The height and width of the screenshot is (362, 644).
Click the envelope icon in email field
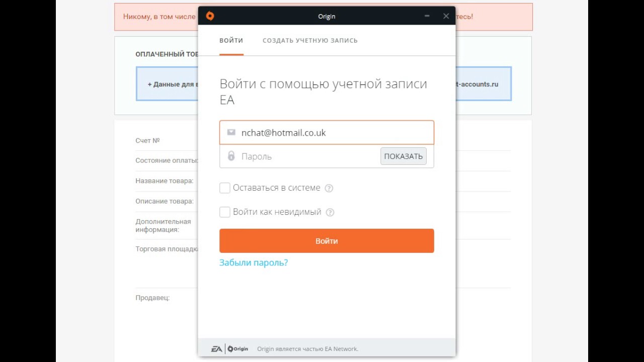[231, 133]
